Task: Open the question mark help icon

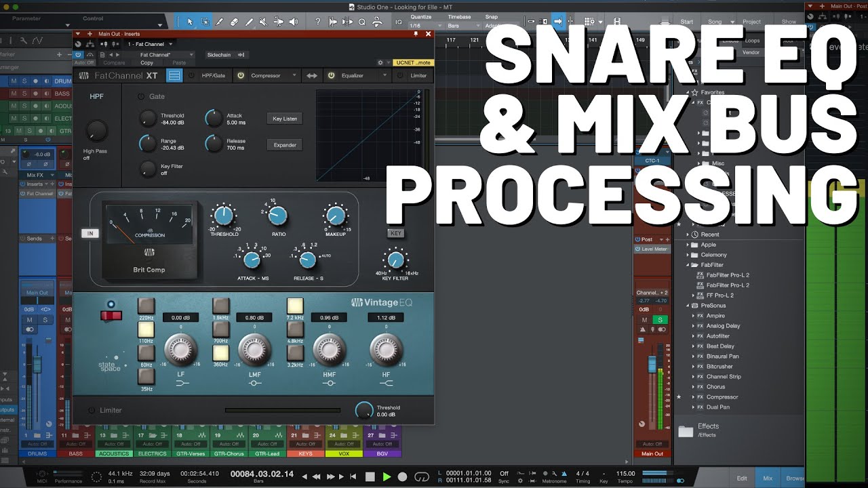Action: click(317, 22)
